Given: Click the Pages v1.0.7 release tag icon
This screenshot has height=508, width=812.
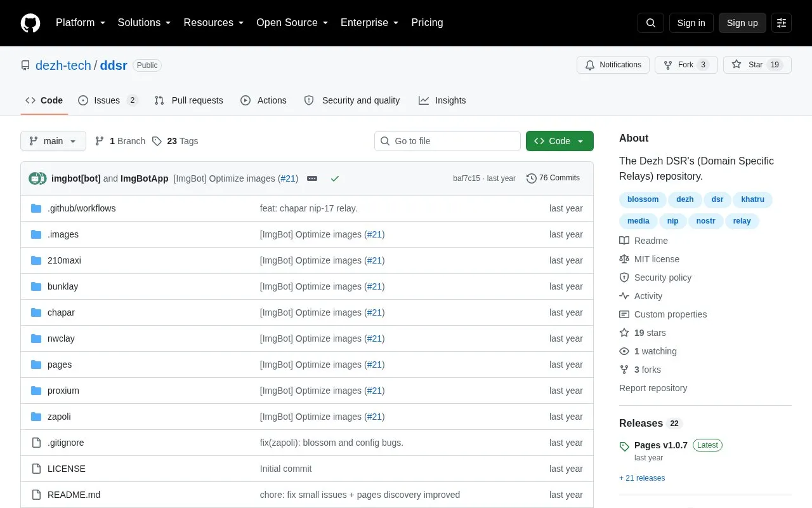Looking at the screenshot, I should click(x=624, y=446).
